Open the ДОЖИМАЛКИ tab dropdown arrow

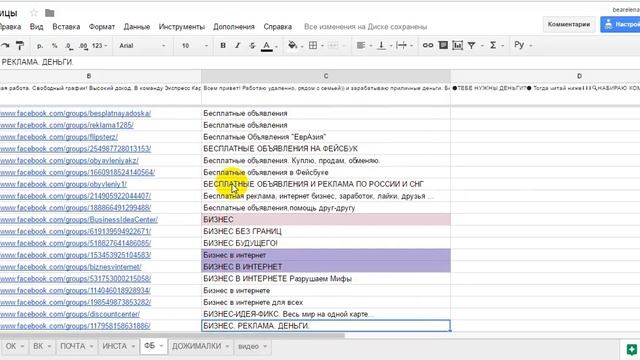(x=227, y=347)
